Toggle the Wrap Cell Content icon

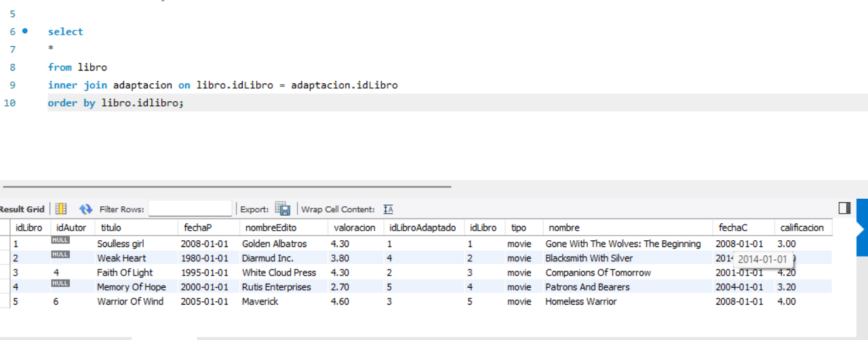coord(388,209)
